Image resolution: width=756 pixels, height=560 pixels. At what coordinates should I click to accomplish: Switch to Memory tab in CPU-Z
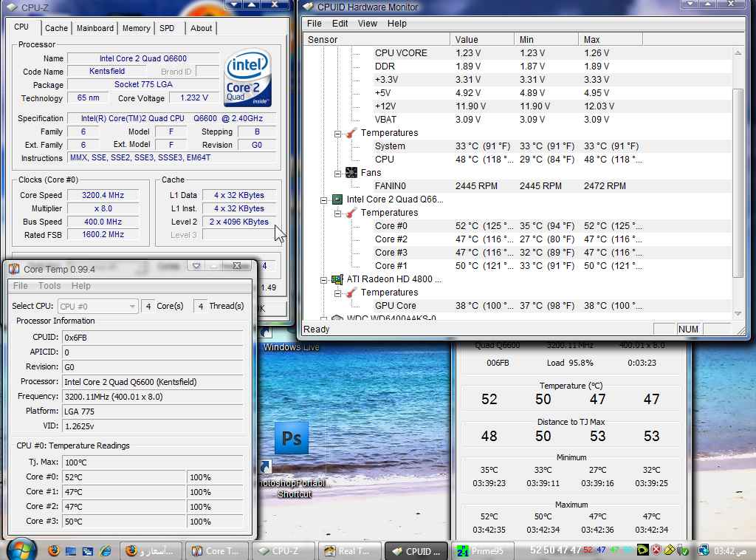(x=136, y=28)
